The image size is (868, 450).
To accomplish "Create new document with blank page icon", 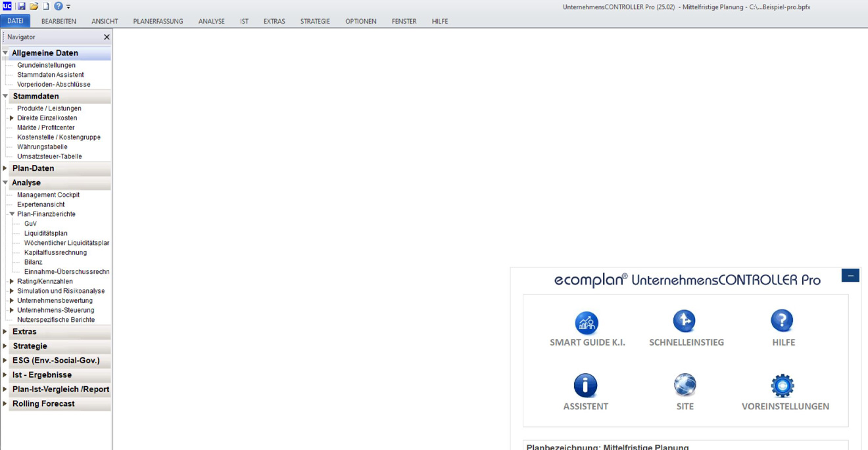I will click(x=45, y=6).
